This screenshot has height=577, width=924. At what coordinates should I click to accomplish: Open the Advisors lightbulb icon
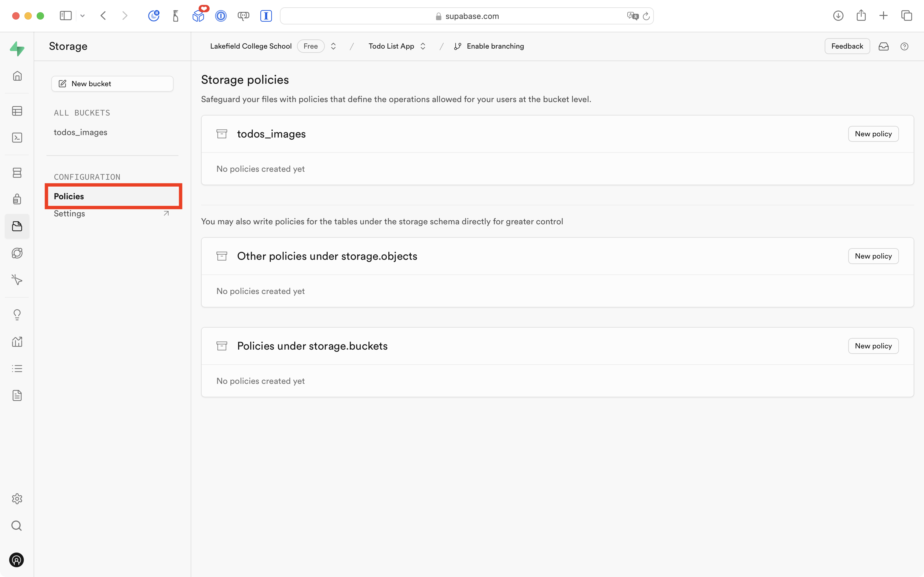(x=17, y=314)
